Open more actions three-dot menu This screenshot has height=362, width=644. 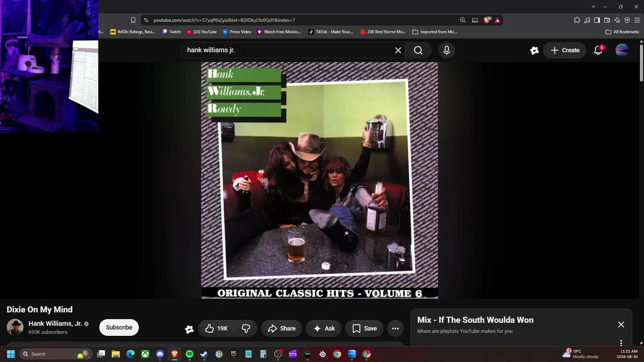pos(395,328)
